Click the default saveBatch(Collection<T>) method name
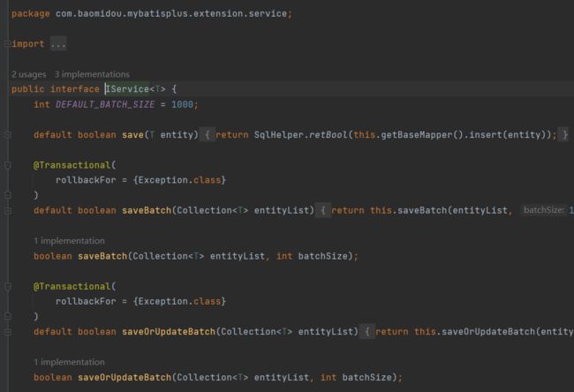 [147, 211]
